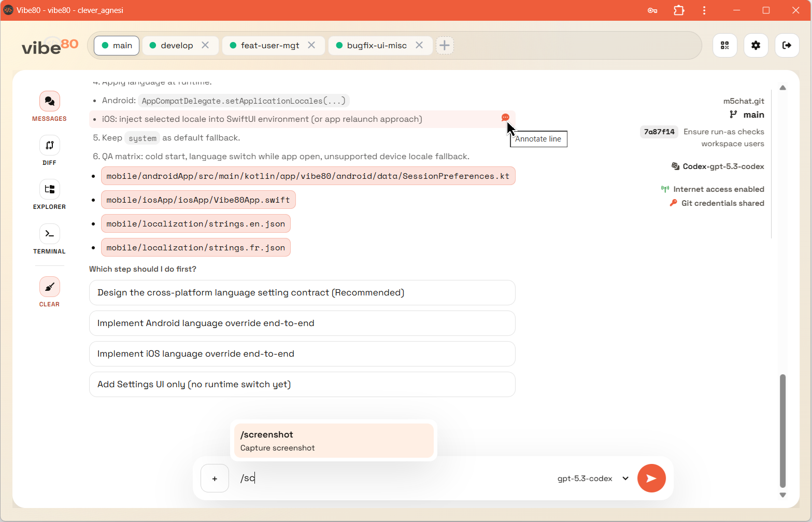Click the iOS inject selected locale line

pyautogui.click(x=302, y=119)
